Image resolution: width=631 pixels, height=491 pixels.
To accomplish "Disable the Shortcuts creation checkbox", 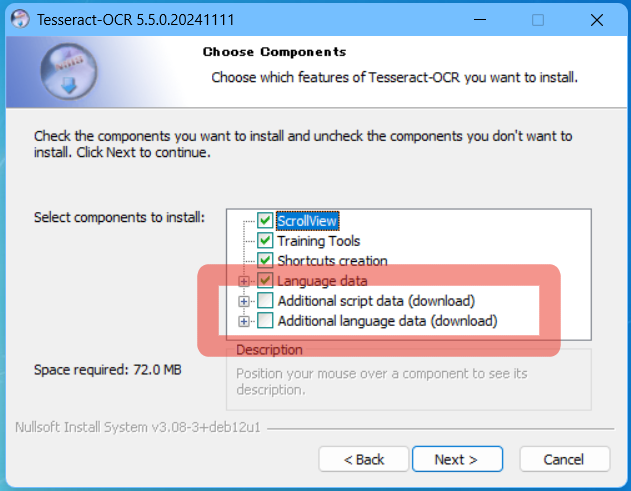I will pos(265,261).
